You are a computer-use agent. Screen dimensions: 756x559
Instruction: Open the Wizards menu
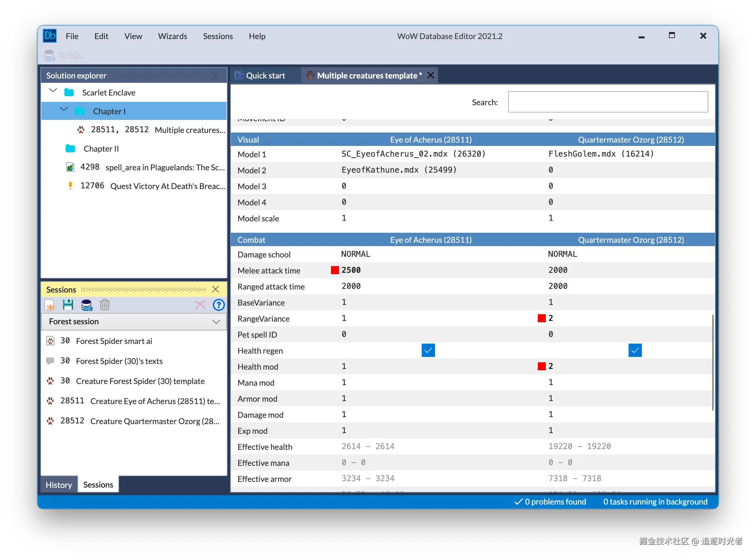(172, 36)
